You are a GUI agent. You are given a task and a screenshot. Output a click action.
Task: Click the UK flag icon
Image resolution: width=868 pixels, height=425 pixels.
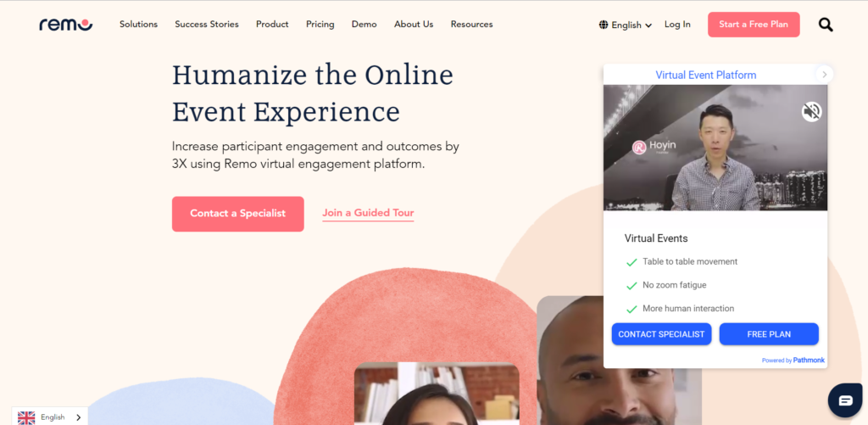(x=26, y=417)
